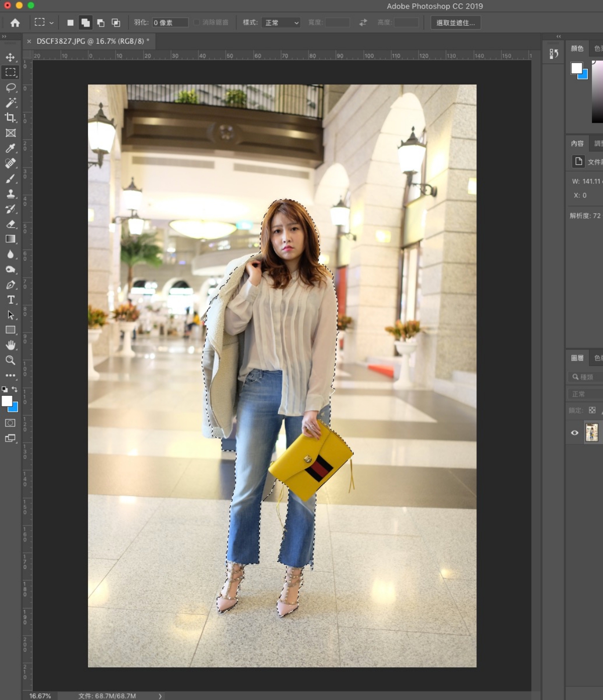Click the 選取並遮住 button
603x700 pixels.
pos(455,23)
